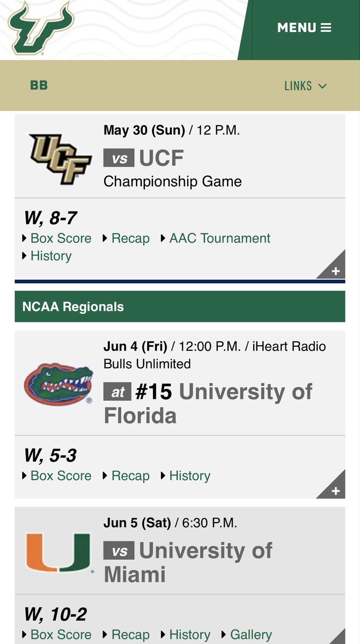
Task: Open the AAC Tournament link
Action: 216,238
